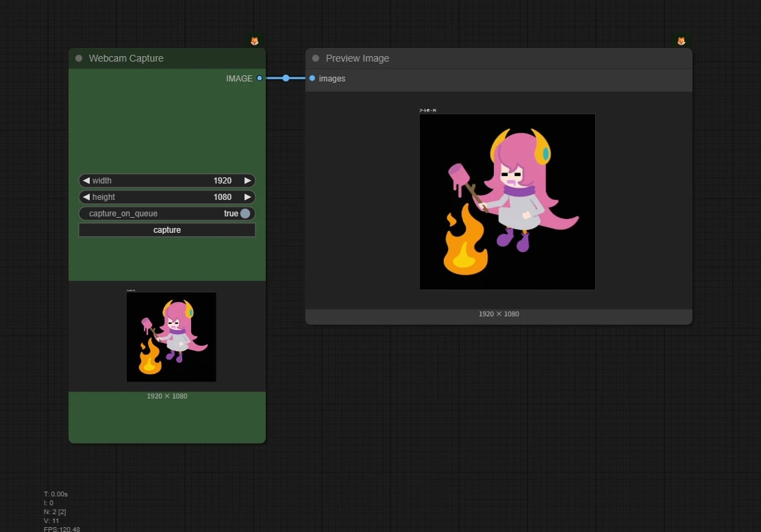Decrease width using the left arrow

coord(86,180)
